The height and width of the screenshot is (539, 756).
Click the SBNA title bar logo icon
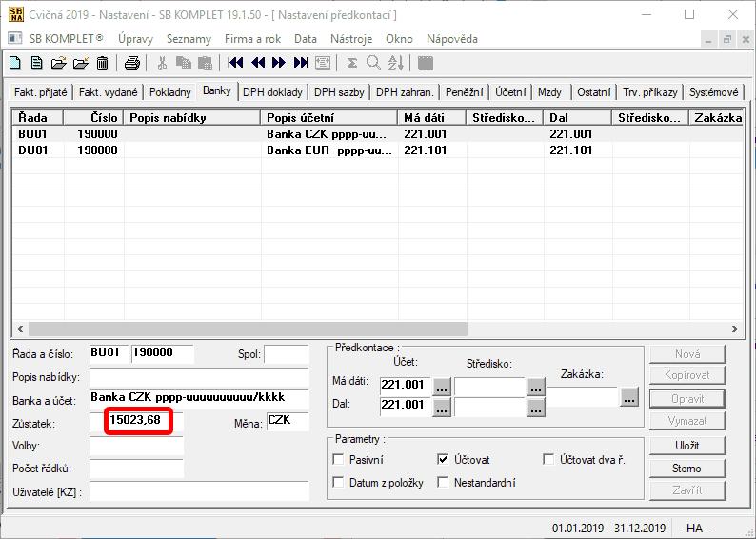[15, 14]
